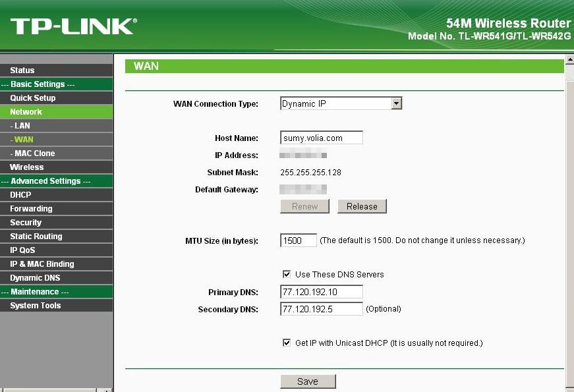This screenshot has width=574, height=392.
Task: Click the Renew button
Action: coord(304,206)
